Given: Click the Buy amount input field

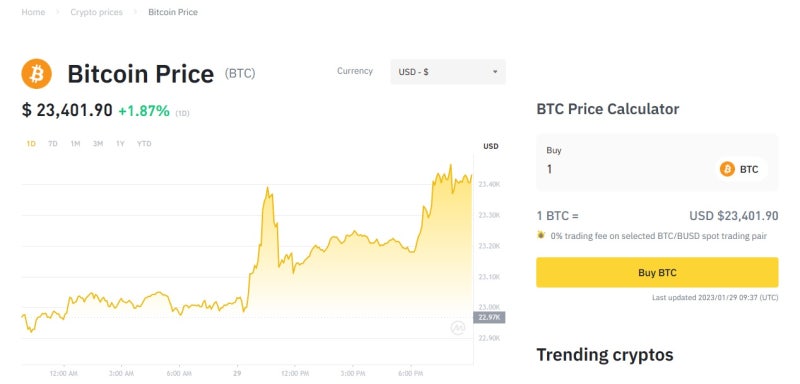Looking at the screenshot, I should (x=628, y=169).
